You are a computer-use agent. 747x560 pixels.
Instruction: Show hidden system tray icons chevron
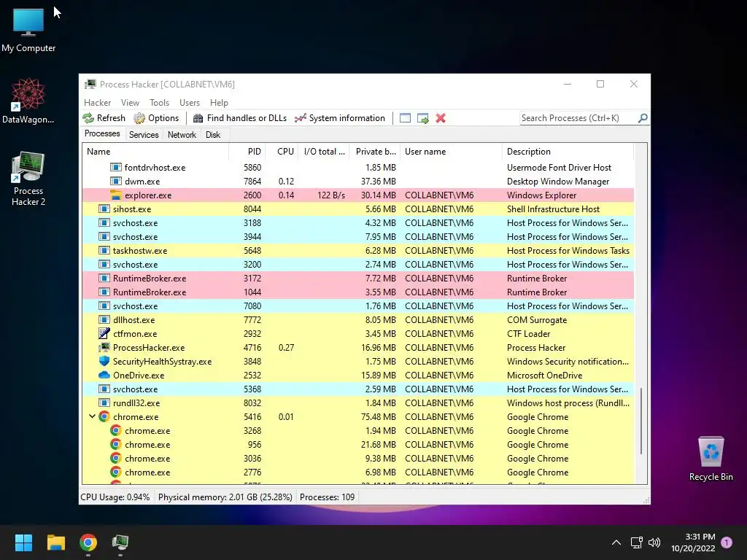pyautogui.click(x=616, y=542)
